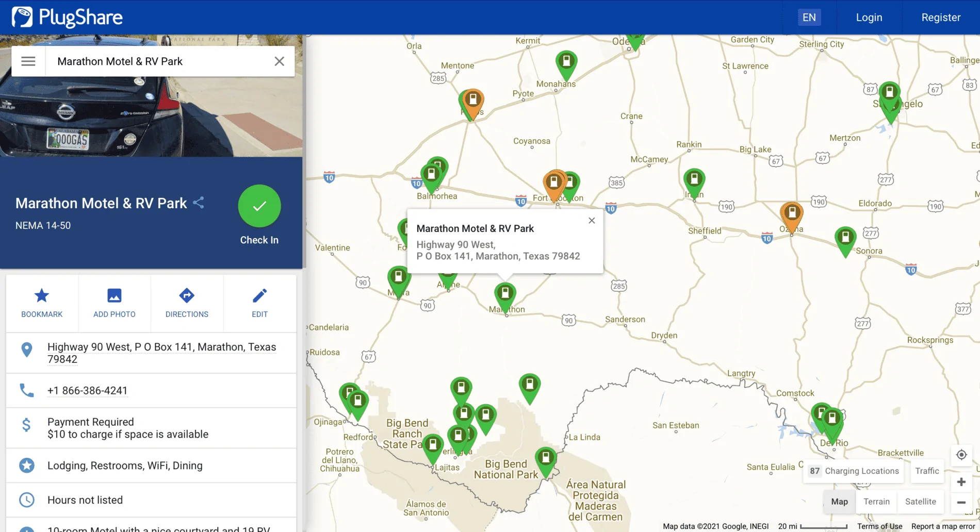Click the location pin icon beside address

[x=26, y=350]
